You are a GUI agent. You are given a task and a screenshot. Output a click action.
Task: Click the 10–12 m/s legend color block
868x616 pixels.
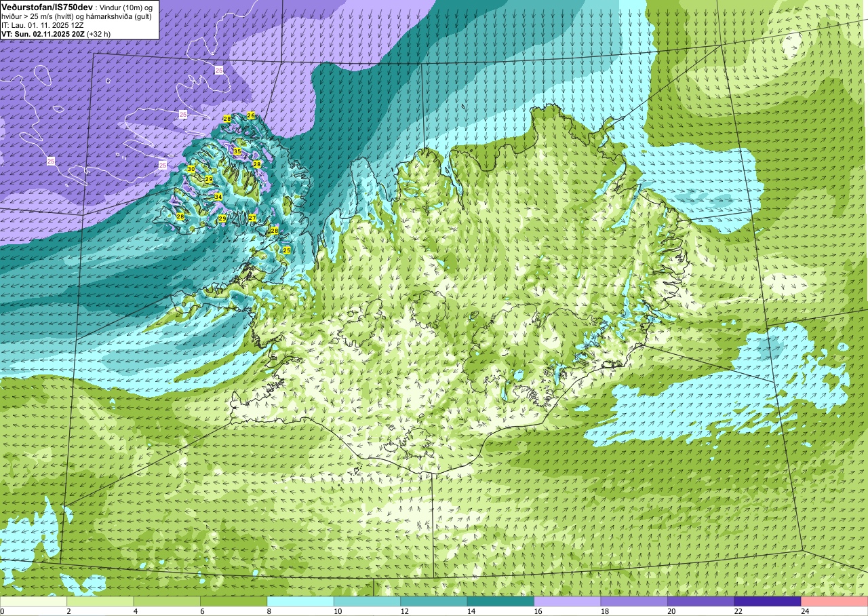pyautogui.click(x=368, y=601)
